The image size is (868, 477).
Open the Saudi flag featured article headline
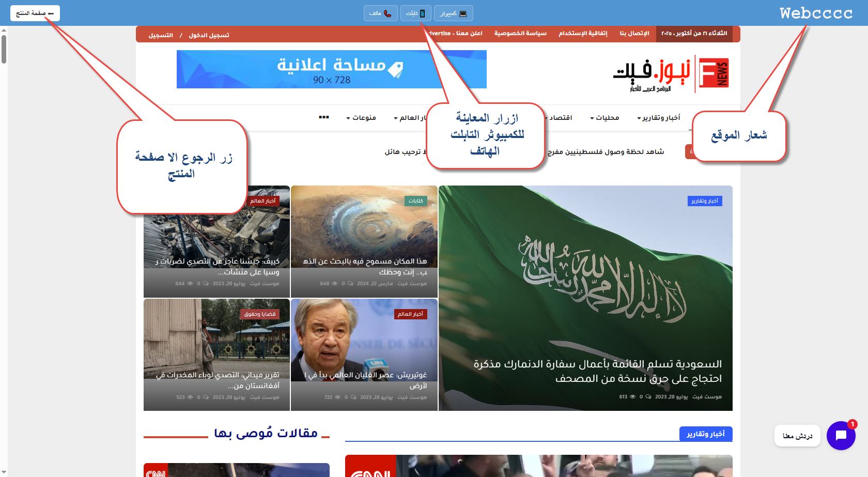pyautogui.click(x=597, y=371)
